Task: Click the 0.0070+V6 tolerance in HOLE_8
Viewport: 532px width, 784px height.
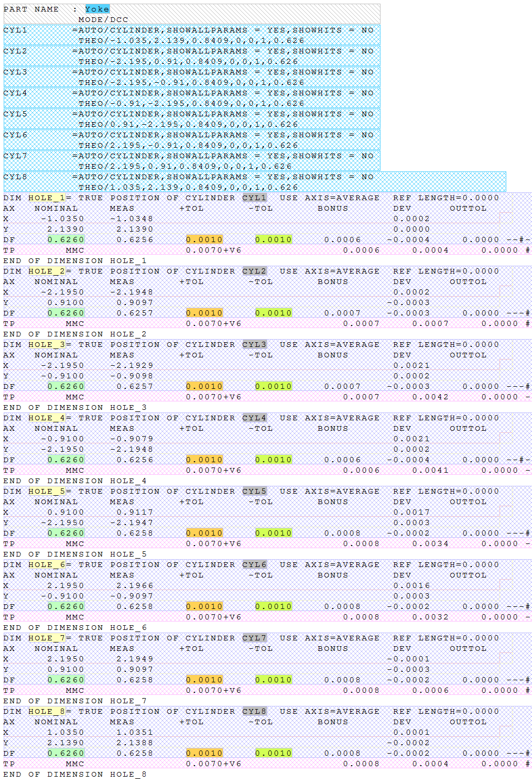Action: click(x=213, y=764)
